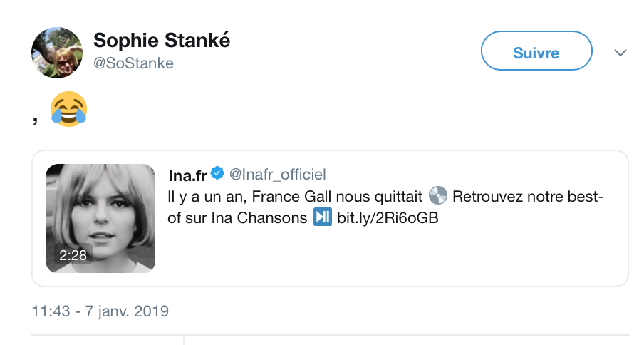Click the Ina Chansons text
Viewport: 644px width, 345px height.
(x=259, y=217)
